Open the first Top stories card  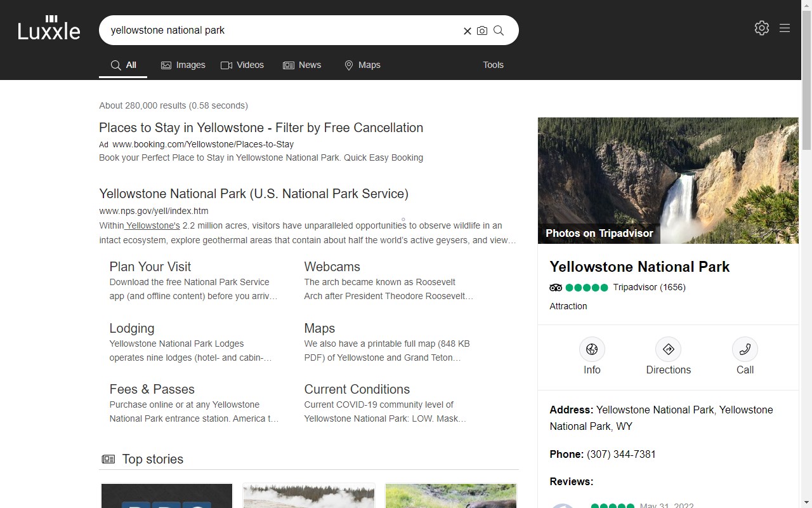tap(167, 496)
